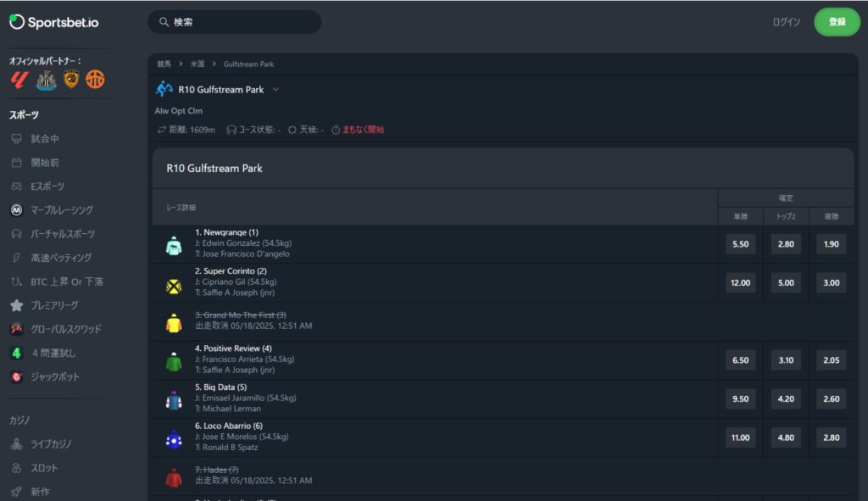Click the Sportsbet.io logo
Screen dimensions: 868x501
53,22
